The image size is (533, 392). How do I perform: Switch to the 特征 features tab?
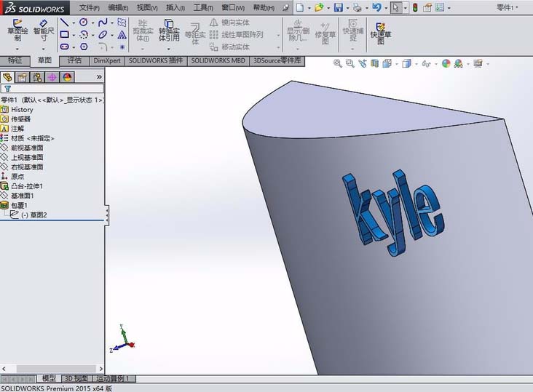[15, 60]
